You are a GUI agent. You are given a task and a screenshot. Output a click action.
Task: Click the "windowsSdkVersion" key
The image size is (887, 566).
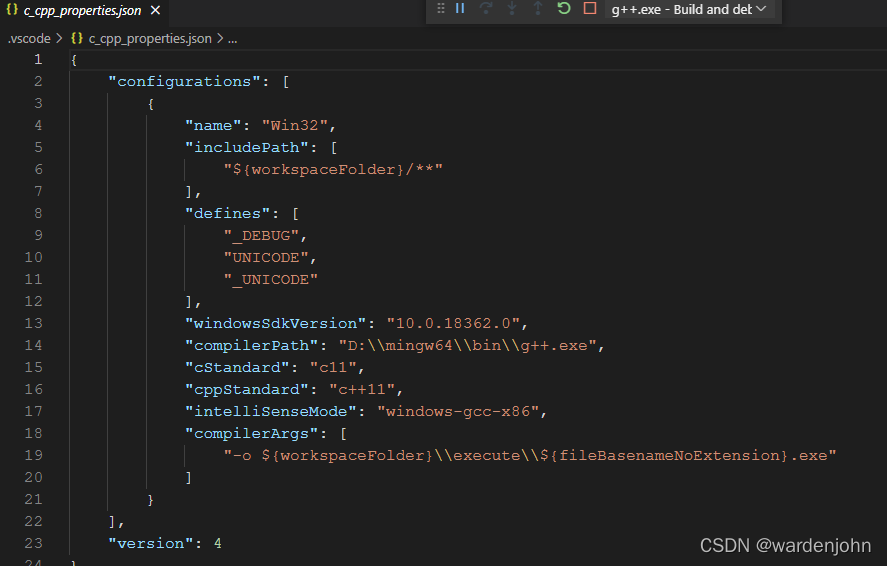(x=275, y=323)
